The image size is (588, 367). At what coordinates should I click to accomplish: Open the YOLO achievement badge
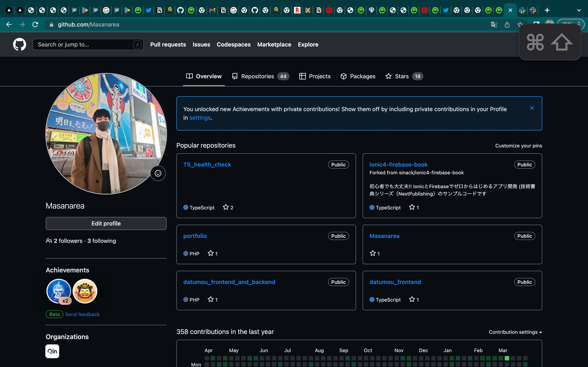pos(85,291)
